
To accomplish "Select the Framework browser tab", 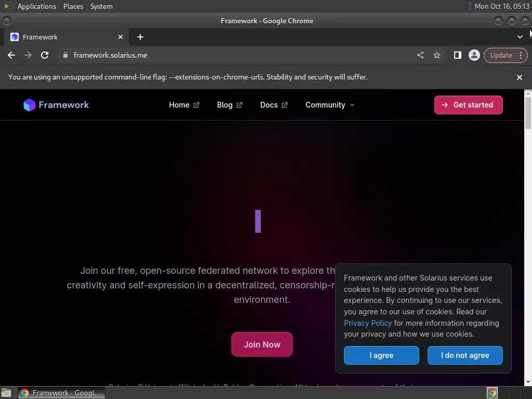I will [x=66, y=37].
